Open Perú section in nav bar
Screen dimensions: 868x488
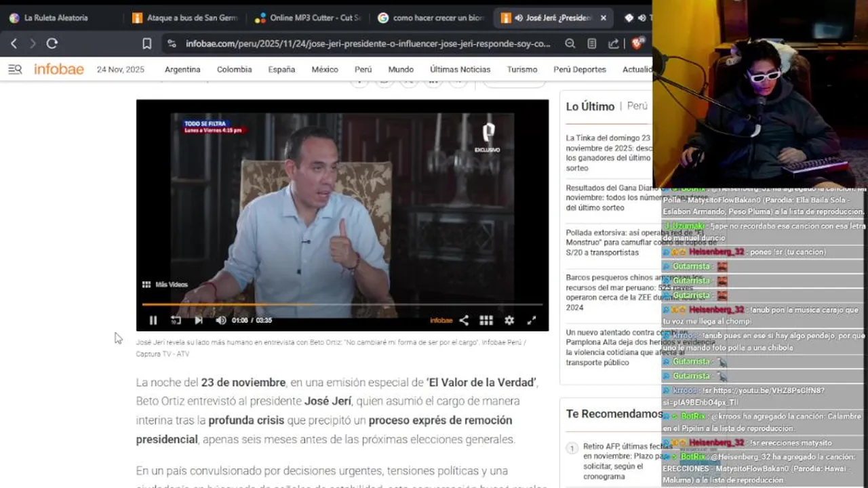coord(363,69)
